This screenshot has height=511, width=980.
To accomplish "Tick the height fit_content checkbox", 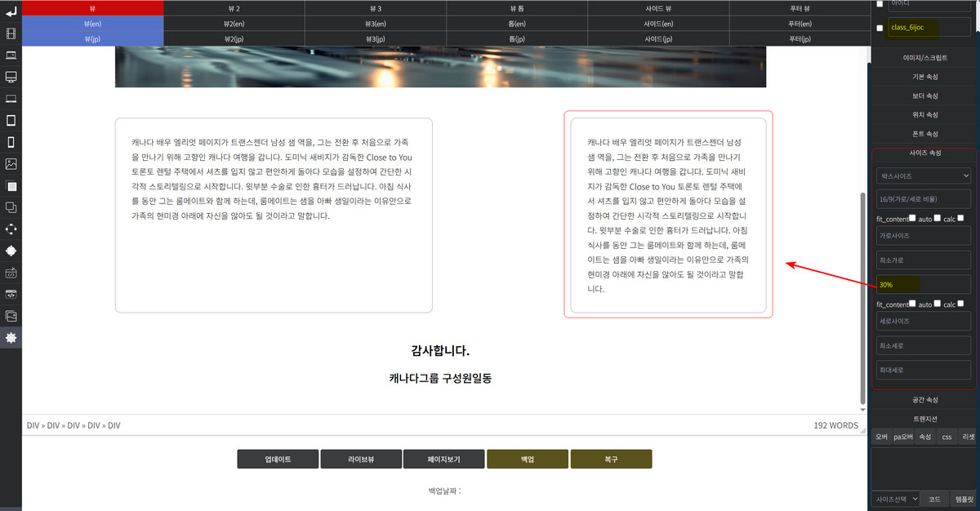I will pyautogui.click(x=913, y=304).
